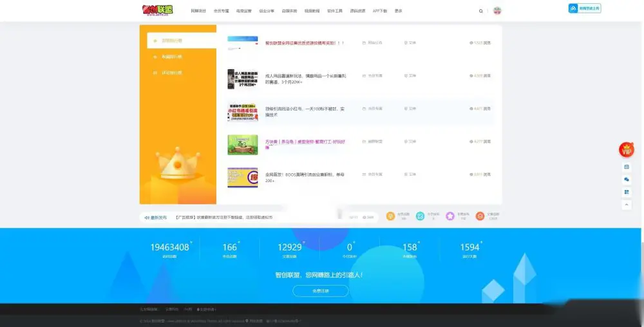Select the third ranking tab in yellow panel

[182, 73]
